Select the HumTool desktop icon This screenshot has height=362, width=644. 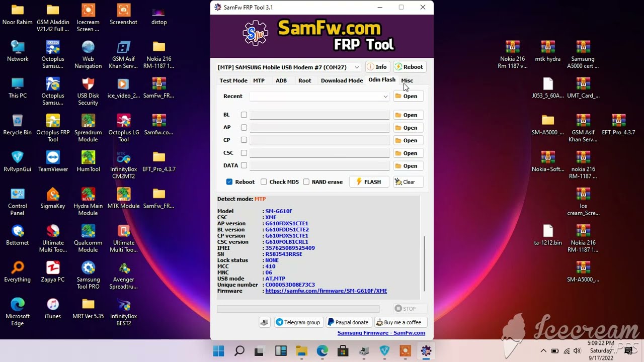88,161
